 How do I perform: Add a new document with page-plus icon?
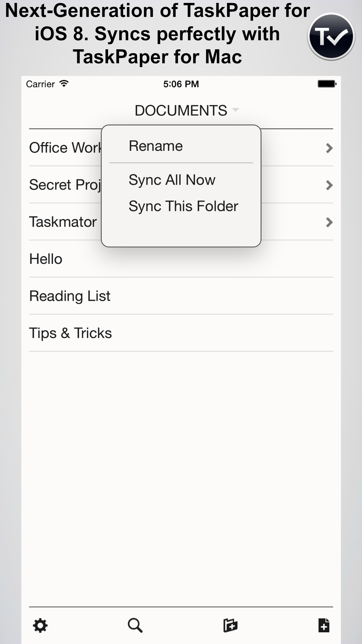pos(324,625)
